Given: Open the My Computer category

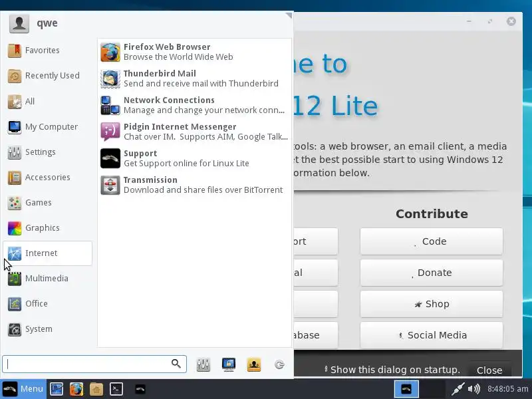Looking at the screenshot, I should (x=47, y=127).
